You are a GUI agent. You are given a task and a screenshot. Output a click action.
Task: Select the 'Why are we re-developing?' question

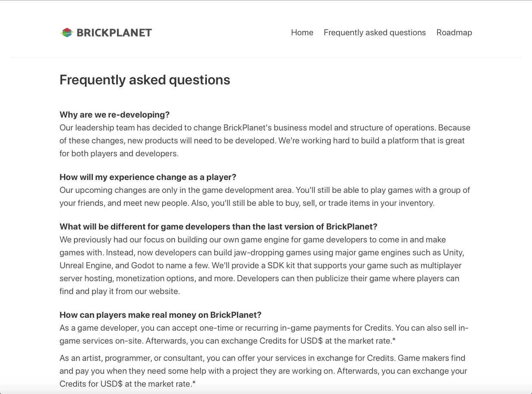[x=114, y=115]
